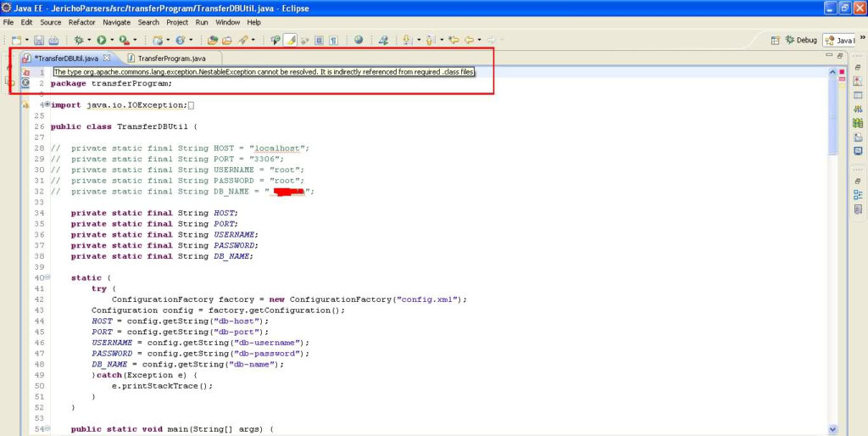Click the editor scrollbar down arrow

click(832, 429)
